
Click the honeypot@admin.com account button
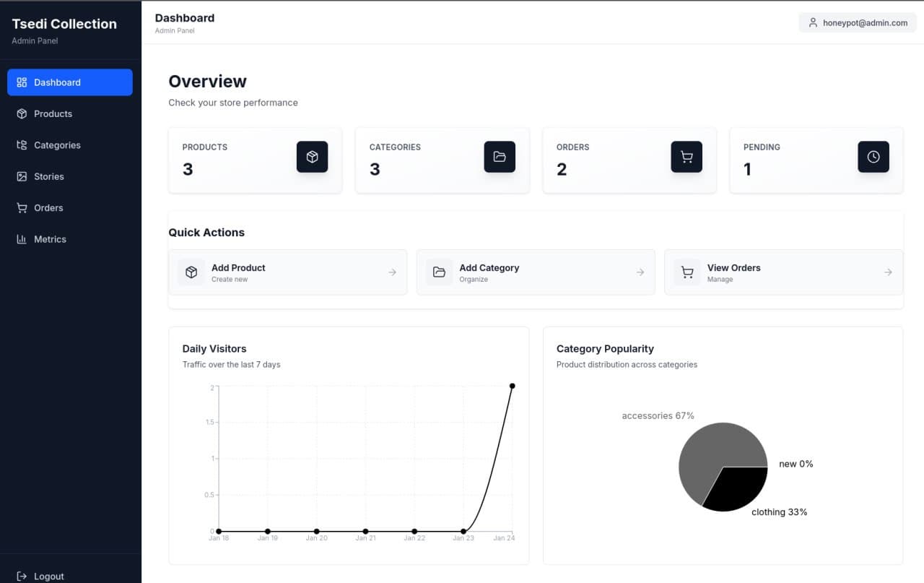point(857,23)
